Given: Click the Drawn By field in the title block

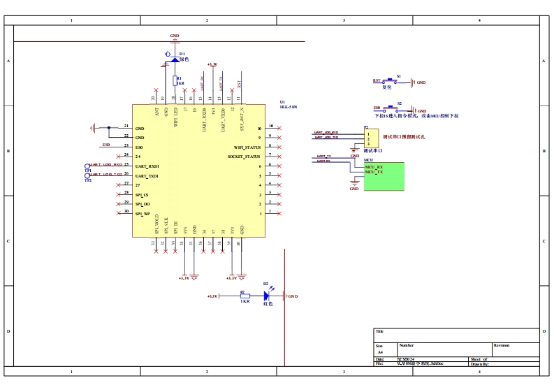Looking at the screenshot, I should click(x=504, y=364).
